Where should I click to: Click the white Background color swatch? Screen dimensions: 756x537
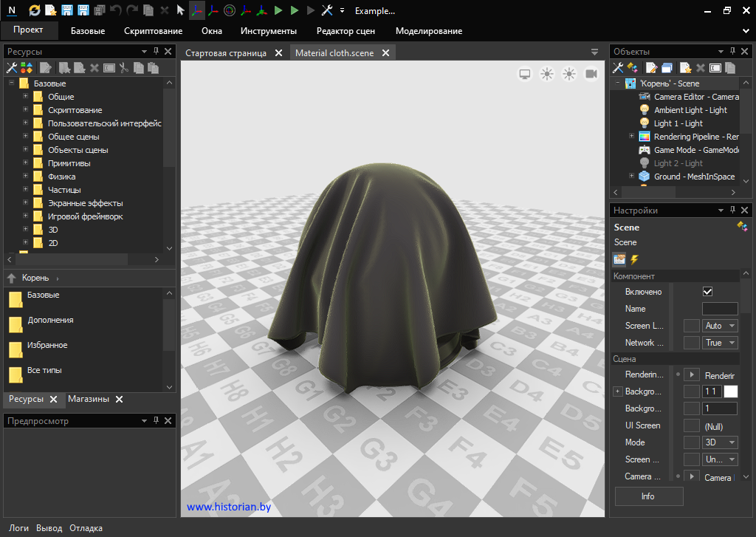coord(730,391)
